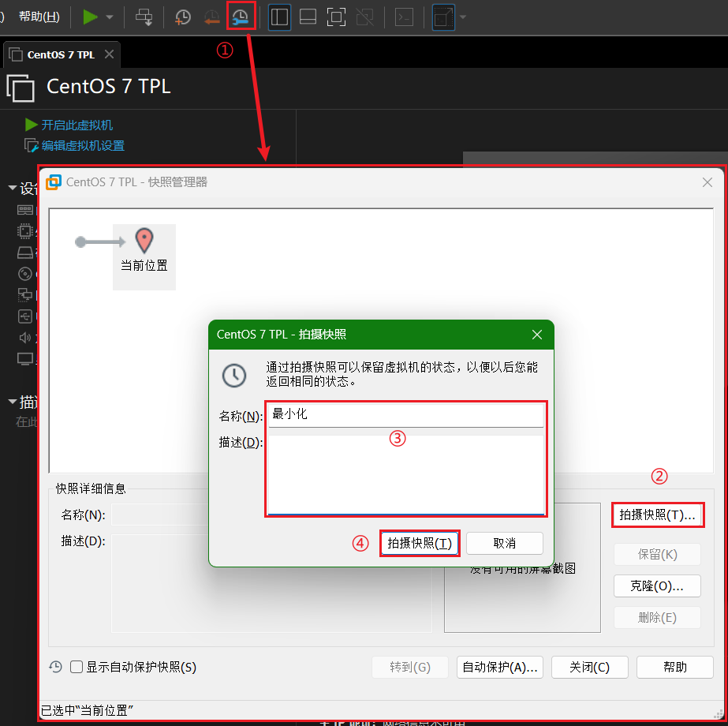This screenshot has height=726, width=728.
Task: Confirm with dialog 拍摄快照(T) button
Action: pyautogui.click(x=420, y=543)
